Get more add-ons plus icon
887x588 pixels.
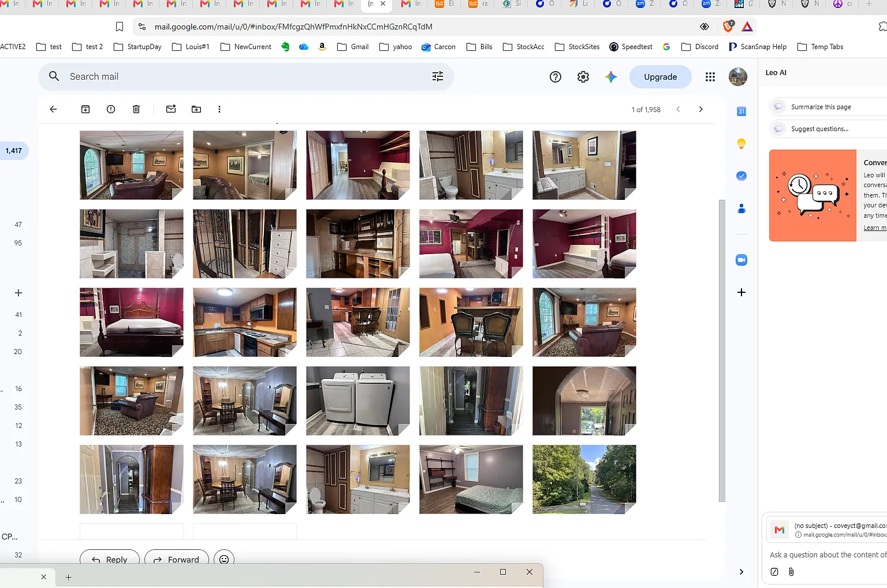741,292
